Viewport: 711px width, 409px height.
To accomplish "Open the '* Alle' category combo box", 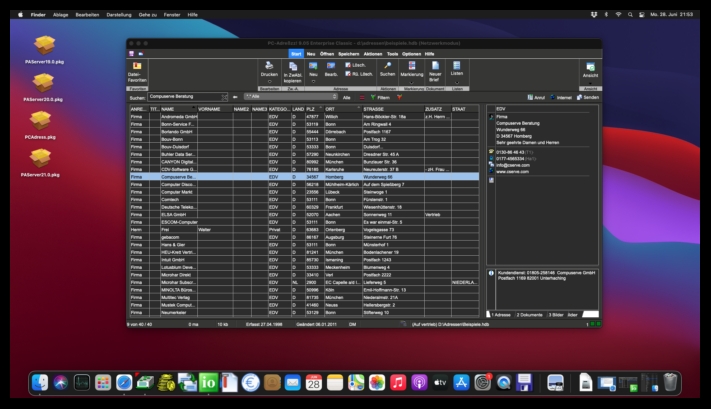I will click(291, 97).
